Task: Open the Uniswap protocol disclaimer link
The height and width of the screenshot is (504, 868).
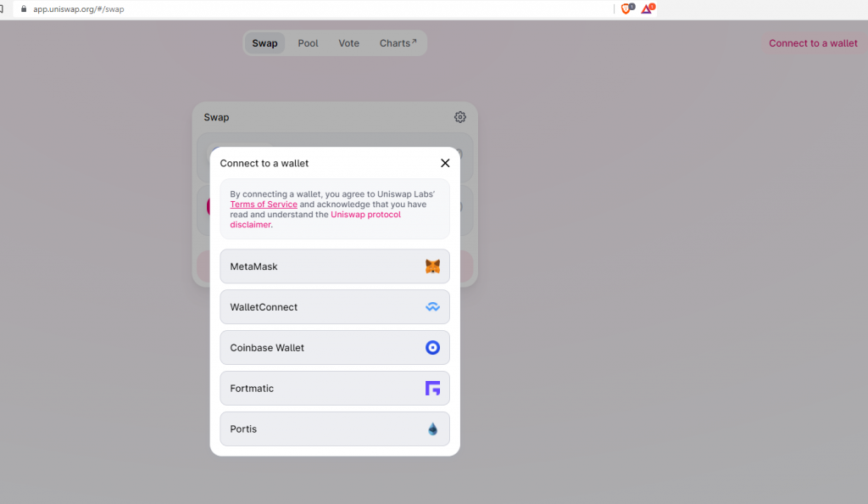Action: click(x=315, y=219)
